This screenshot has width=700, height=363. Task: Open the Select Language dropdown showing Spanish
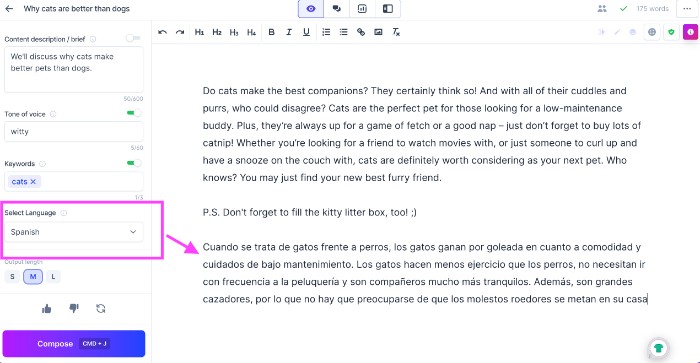coord(74,232)
